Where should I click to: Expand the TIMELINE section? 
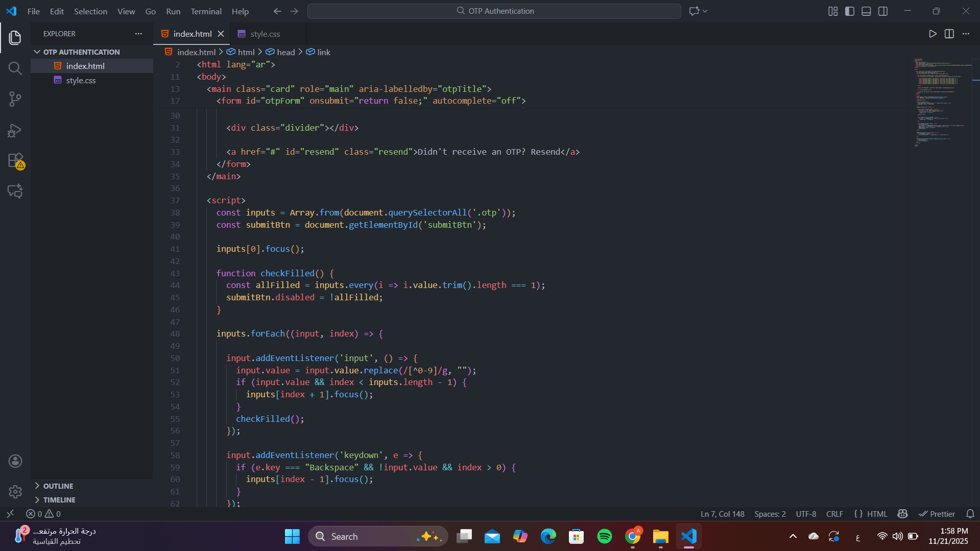[59, 500]
